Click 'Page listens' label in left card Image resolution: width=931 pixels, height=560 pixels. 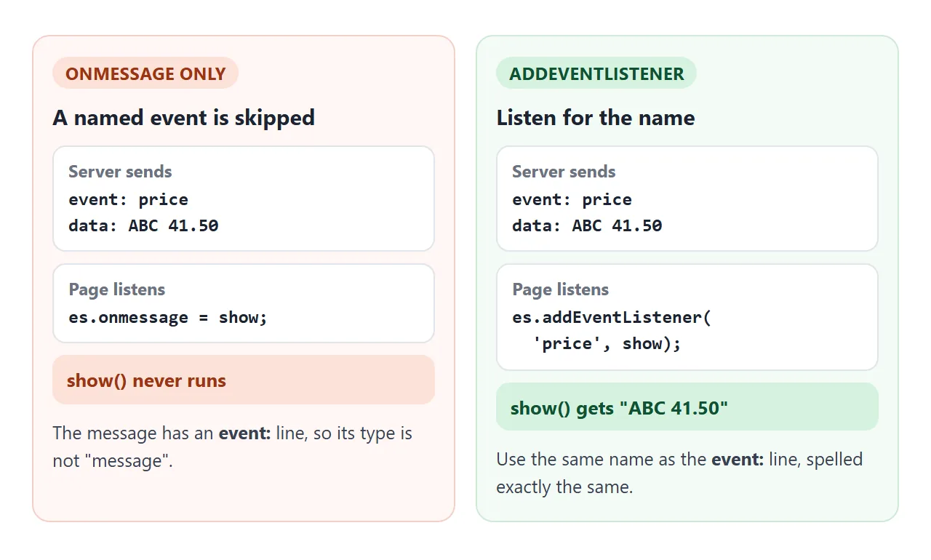pyautogui.click(x=117, y=289)
